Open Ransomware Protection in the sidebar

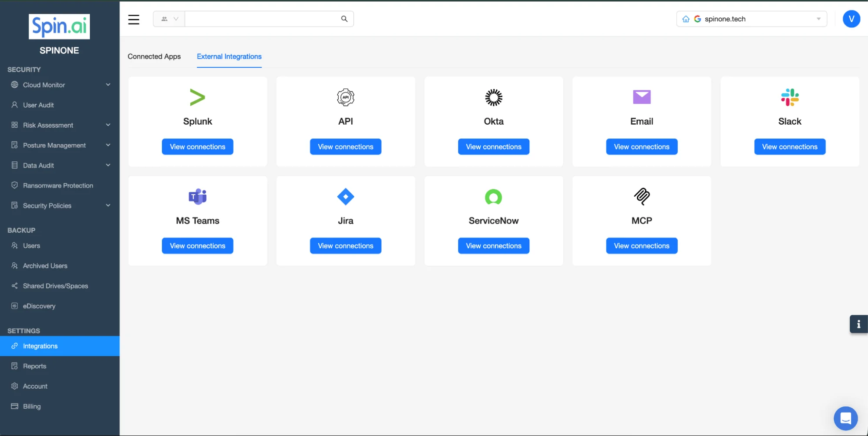[59, 185]
